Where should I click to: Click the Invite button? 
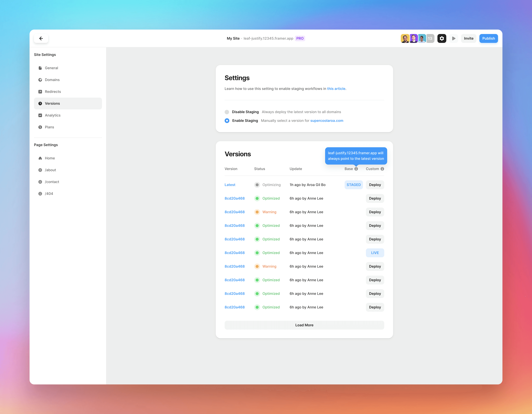[468, 38]
